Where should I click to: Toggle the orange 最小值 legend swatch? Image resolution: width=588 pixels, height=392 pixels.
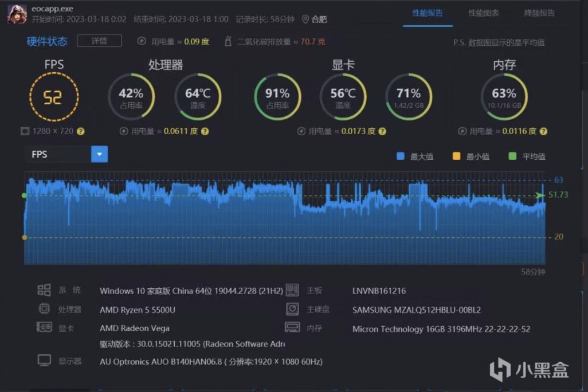456,156
